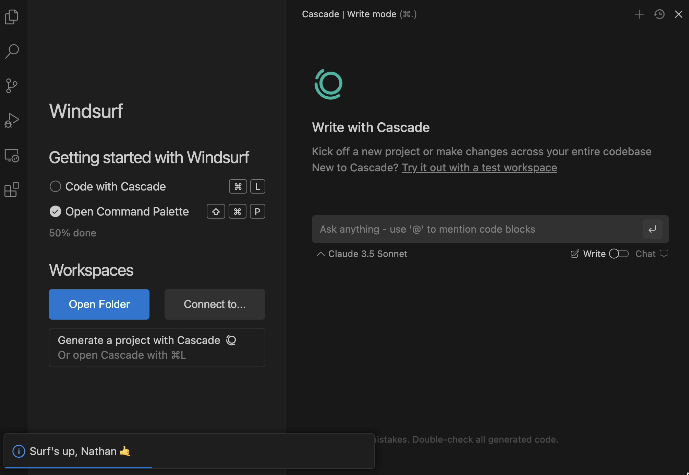Screen dimensions: 689x475
Task: Expand the Claude 3.5 Sonnet model selector
Action: [362, 254]
